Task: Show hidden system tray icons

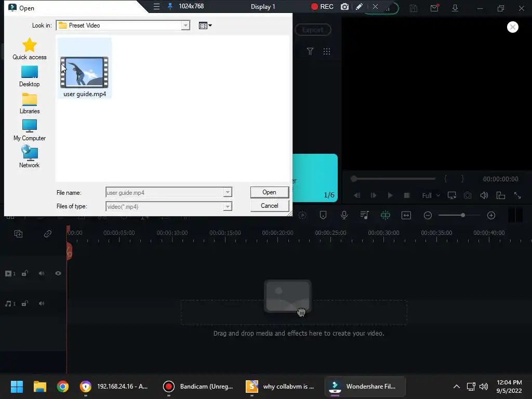Action: click(457, 387)
